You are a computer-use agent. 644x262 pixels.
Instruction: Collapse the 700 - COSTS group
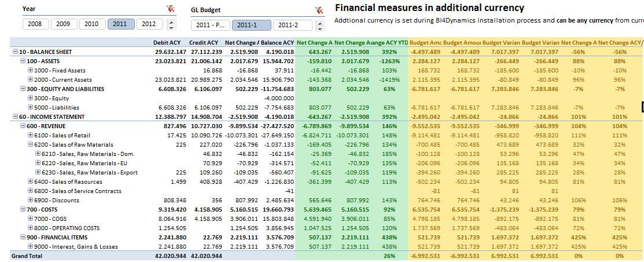coord(23,209)
